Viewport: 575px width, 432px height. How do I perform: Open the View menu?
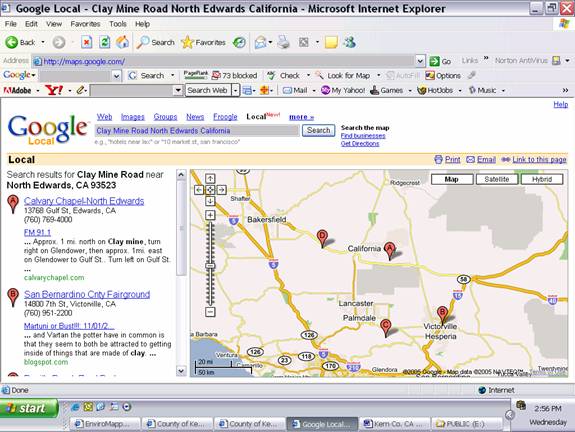click(54, 24)
